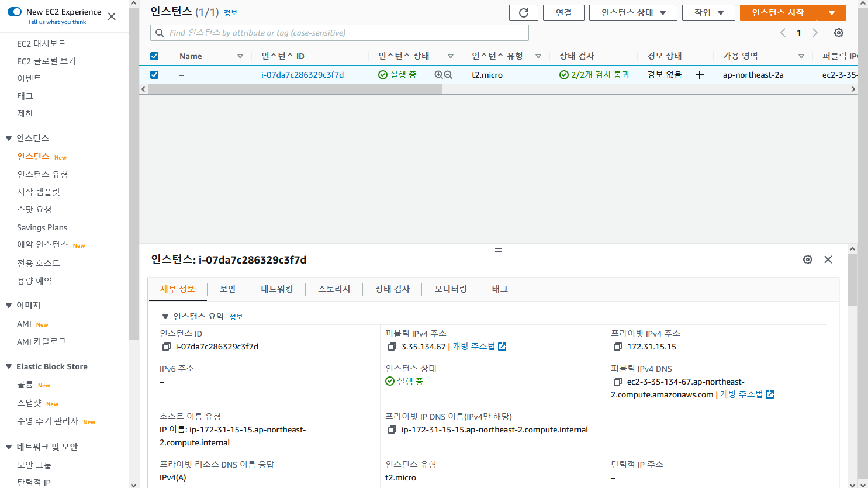Open external link icon next to public IP
Image resolution: width=868 pixels, height=488 pixels.
pos(502,347)
